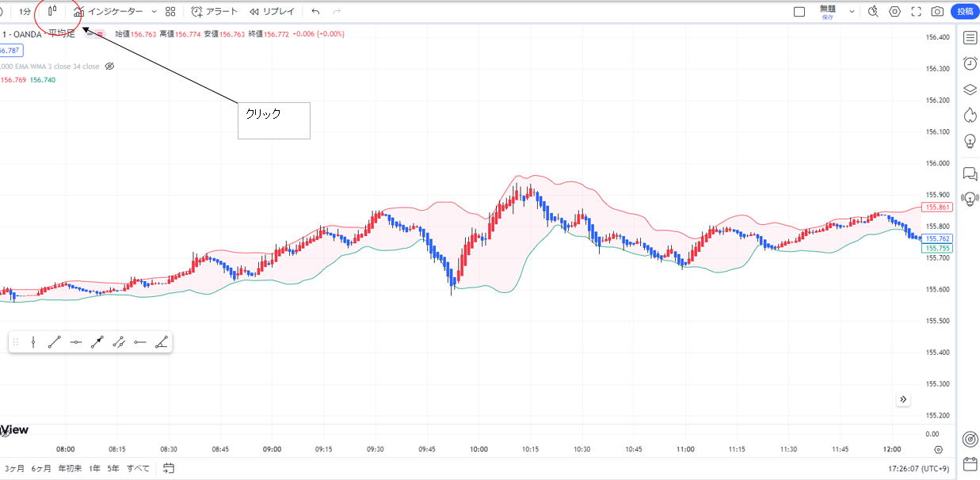Open the go-to-date calendar icon

[x=169, y=468]
